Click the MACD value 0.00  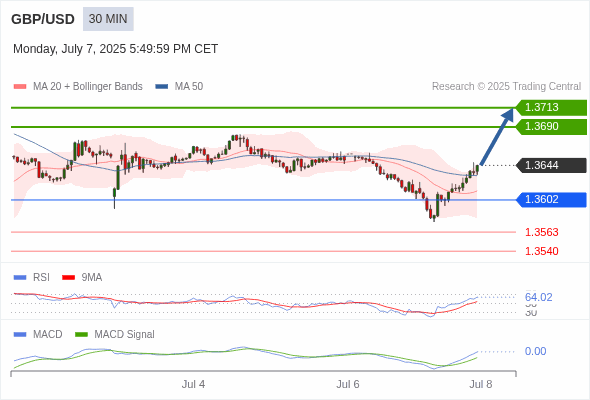point(535,351)
